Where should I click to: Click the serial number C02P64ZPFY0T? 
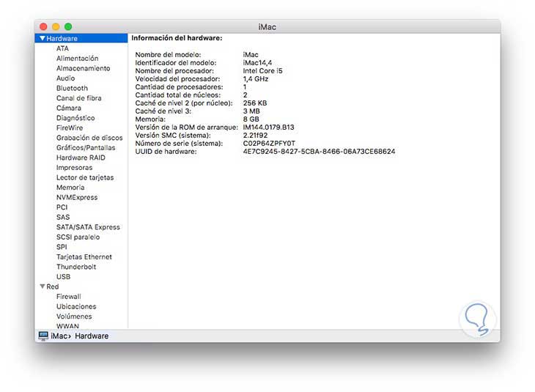coord(269,144)
